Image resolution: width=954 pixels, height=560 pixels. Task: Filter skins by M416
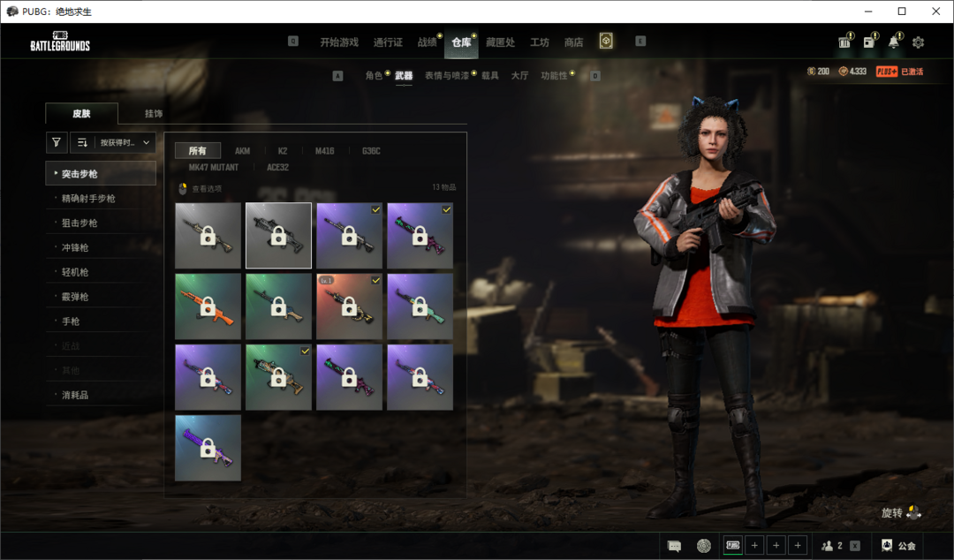click(324, 150)
